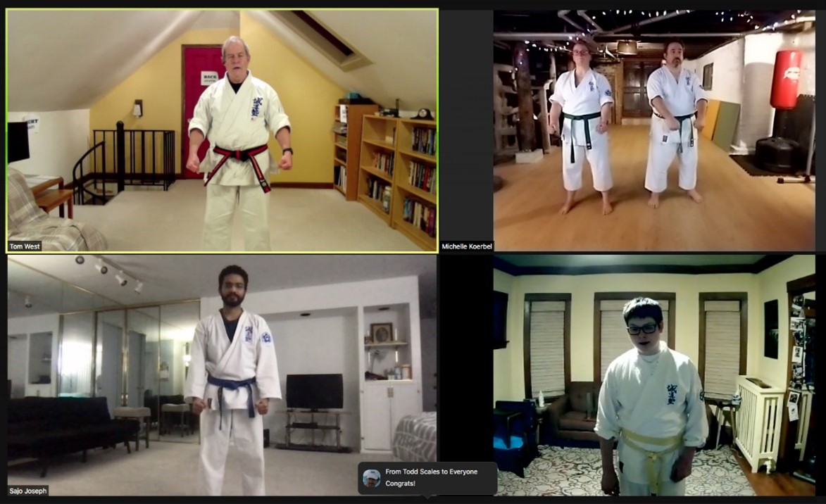The height and width of the screenshot is (504, 826).
Task: Click the woman wearing glasses in Michelle's video
Action: (582, 127)
